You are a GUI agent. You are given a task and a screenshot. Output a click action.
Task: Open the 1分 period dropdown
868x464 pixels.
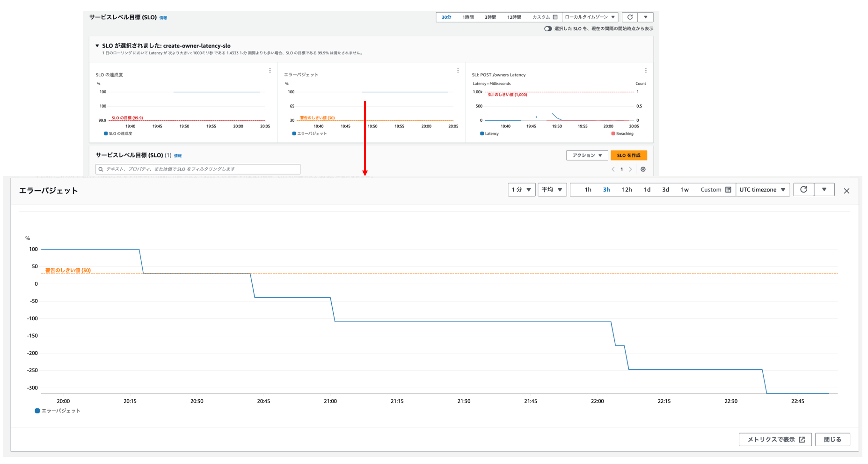[x=521, y=190]
